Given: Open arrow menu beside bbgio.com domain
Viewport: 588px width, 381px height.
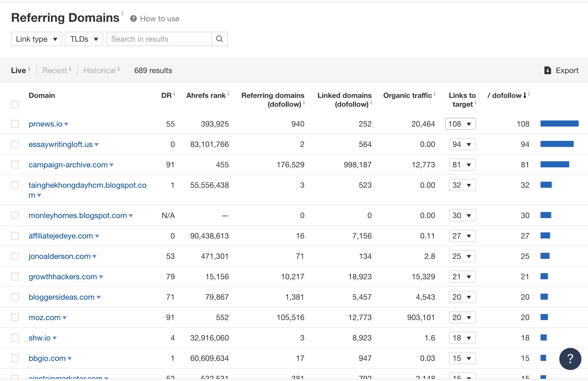Looking at the screenshot, I should coord(70,358).
